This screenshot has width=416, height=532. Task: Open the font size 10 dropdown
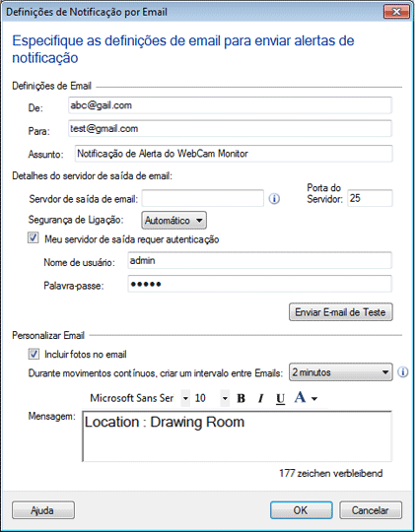tap(225, 398)
